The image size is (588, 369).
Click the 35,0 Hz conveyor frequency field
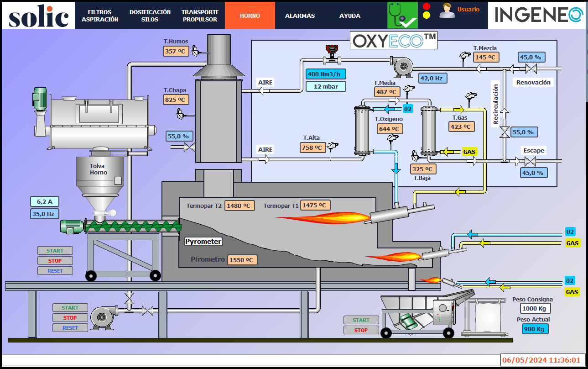[45, 213]
